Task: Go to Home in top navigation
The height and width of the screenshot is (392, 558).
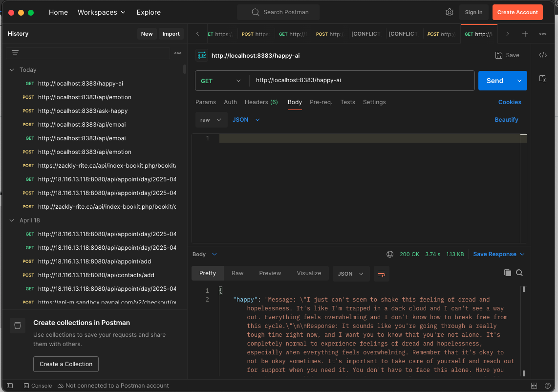Action: pos(58,12)
